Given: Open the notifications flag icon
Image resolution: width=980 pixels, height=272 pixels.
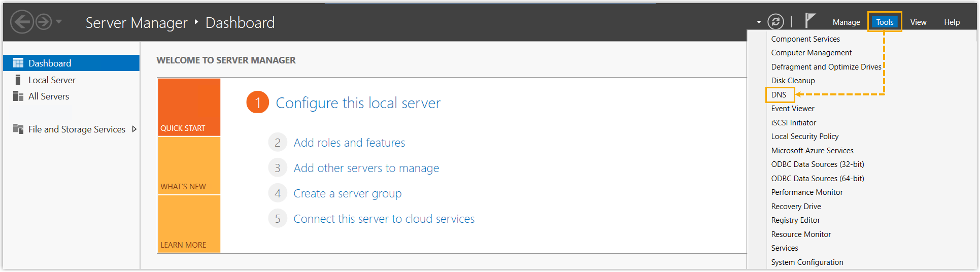Looking at the screenshot, I should [810, 21].
